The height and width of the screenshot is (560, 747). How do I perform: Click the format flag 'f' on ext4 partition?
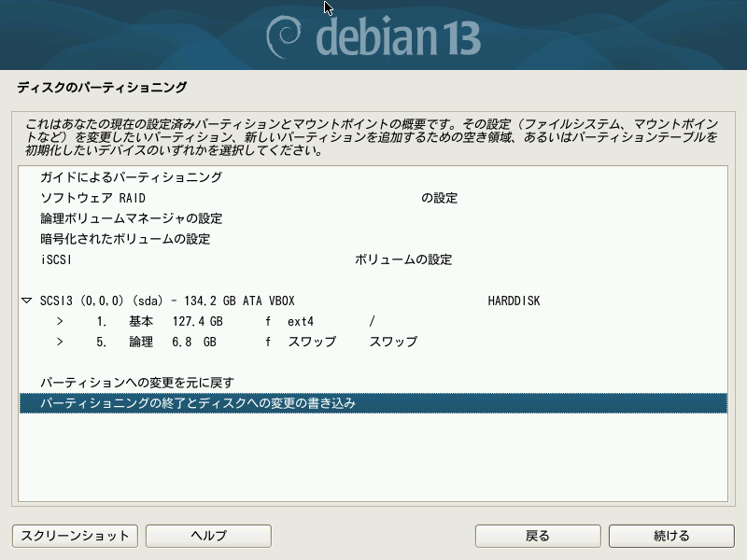(268, 322)
